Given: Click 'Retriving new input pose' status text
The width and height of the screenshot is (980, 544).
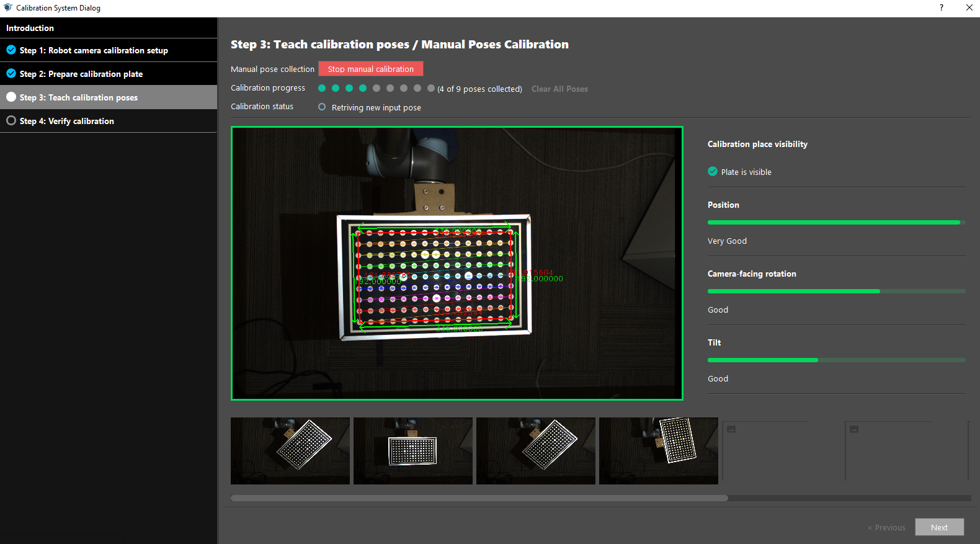Looking at the screenshot, I should 376,107.
